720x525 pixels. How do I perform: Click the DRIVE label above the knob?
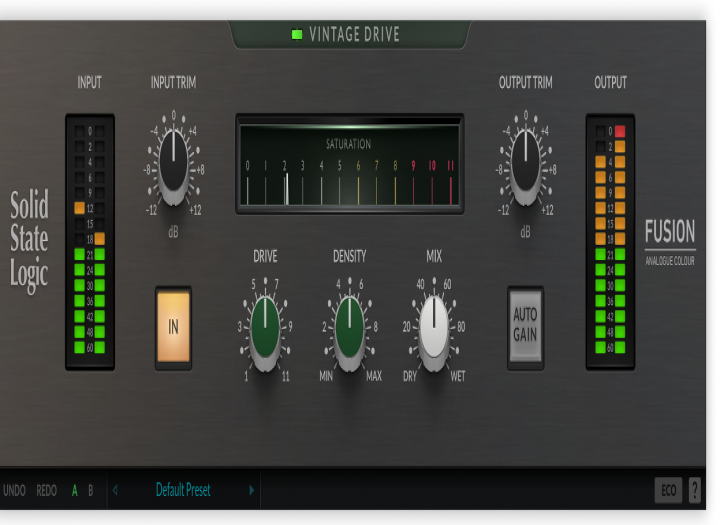[x=265, y=256]
